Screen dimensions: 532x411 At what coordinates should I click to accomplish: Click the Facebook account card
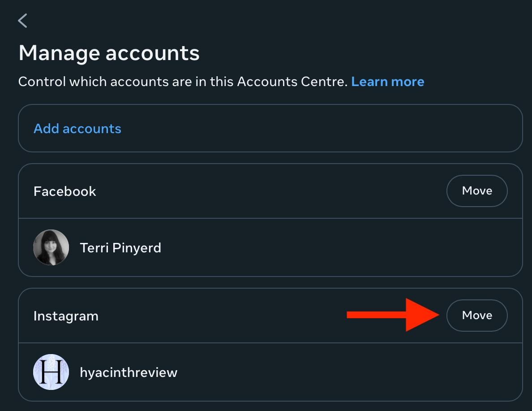click(x=270, y=220)
